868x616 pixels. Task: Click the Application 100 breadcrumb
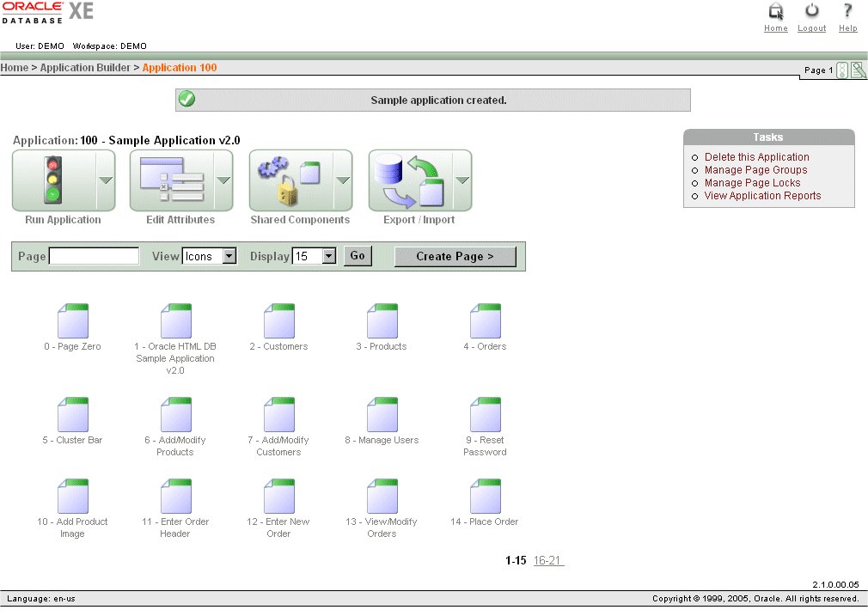click(180, 68)
